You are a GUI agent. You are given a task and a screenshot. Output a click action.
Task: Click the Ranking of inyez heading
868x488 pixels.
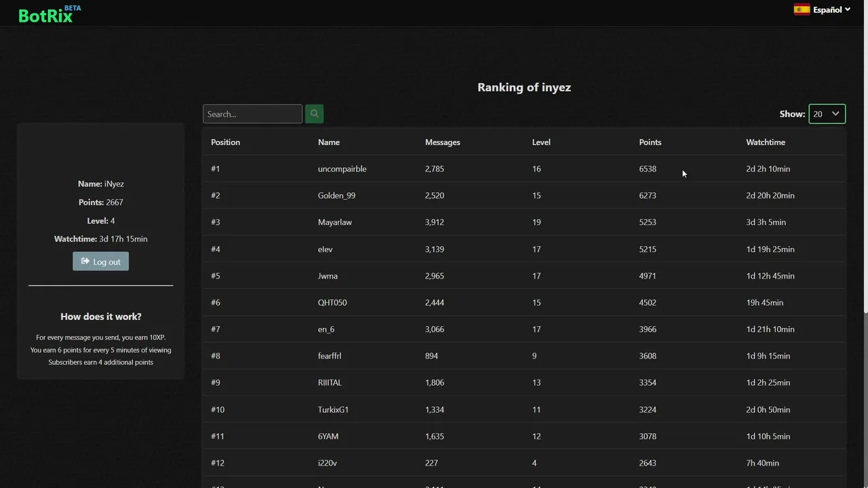524,87
